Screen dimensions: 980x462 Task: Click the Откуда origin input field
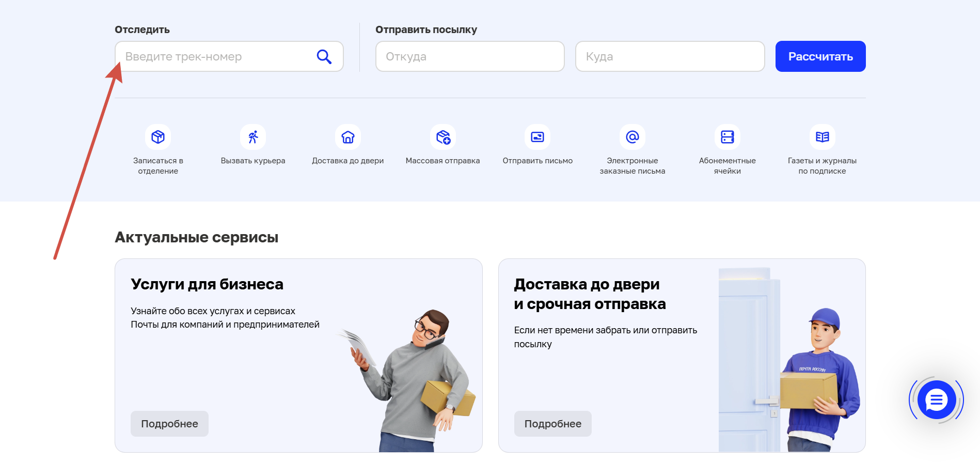tap(470, 56)
